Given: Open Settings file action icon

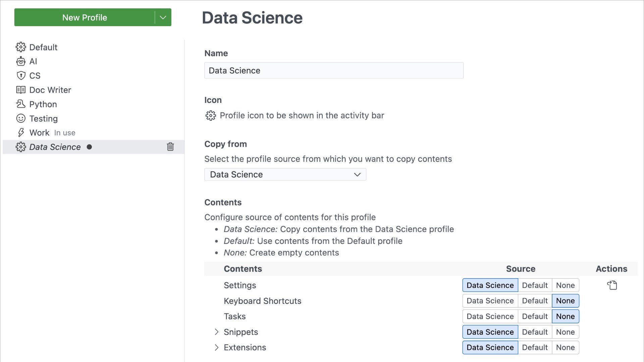Looking at the screenshot, I should pos(612,285).
